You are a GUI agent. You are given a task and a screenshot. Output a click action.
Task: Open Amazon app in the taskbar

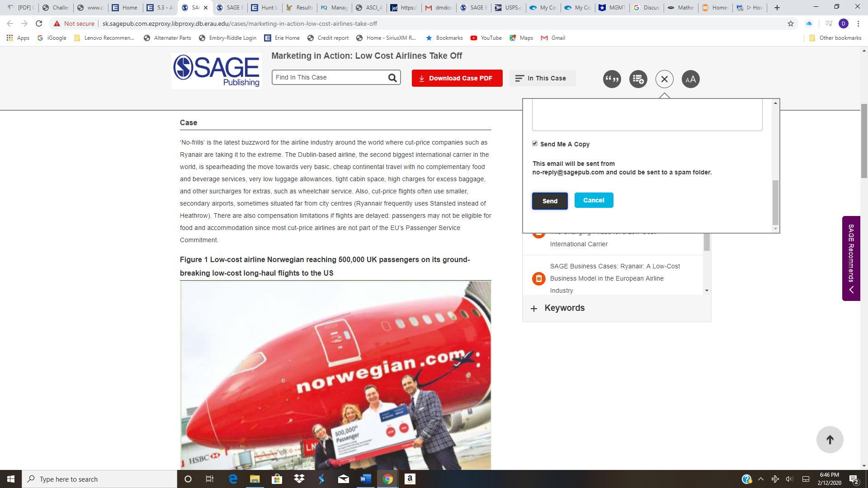point(410,479)
